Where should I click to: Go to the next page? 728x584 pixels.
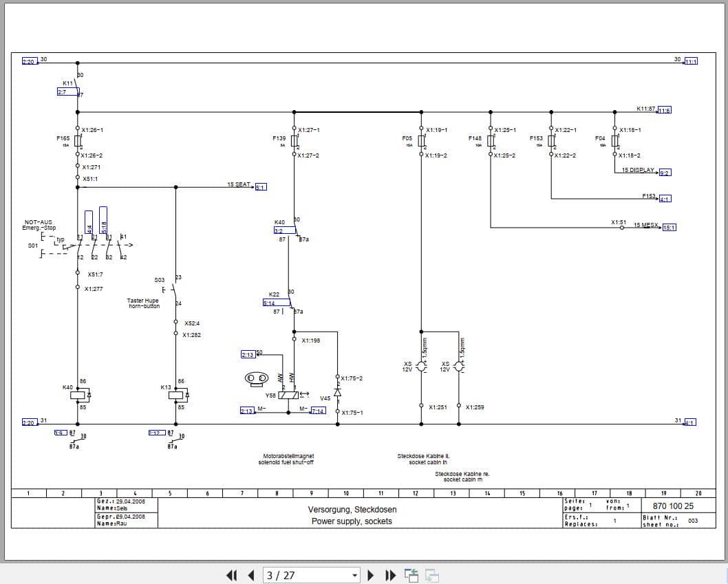tap(371, 575)
